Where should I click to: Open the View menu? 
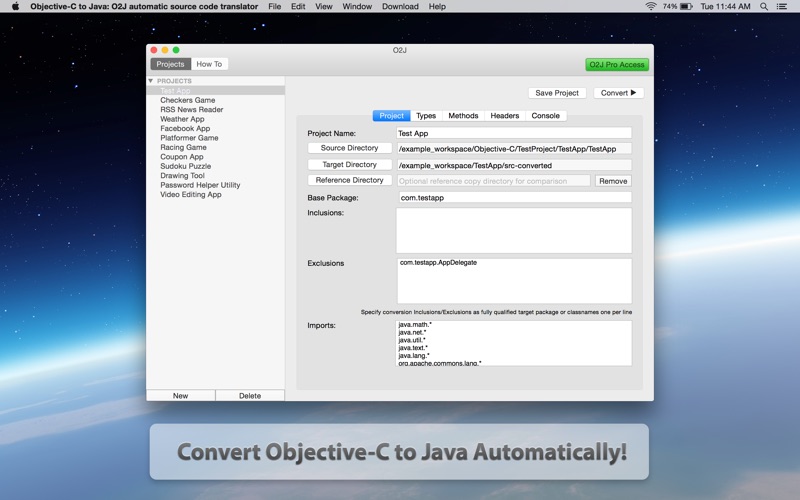(323, 6)
